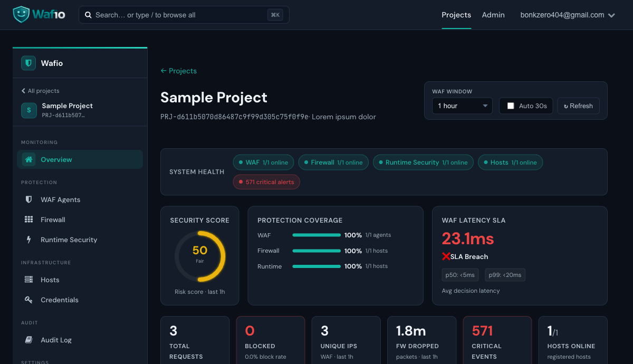Click the Avg decision latency caption
Screen dimensions: 633x364
[471, 291]
